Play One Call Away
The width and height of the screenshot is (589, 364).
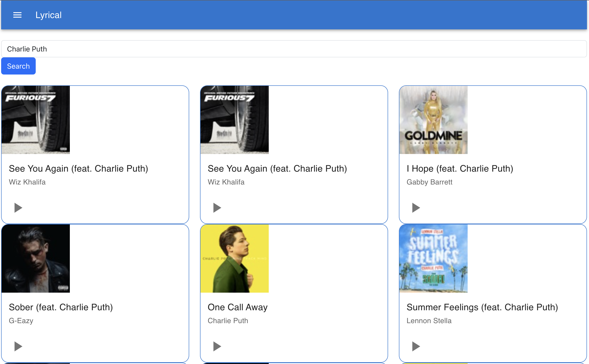click(217, 346)
